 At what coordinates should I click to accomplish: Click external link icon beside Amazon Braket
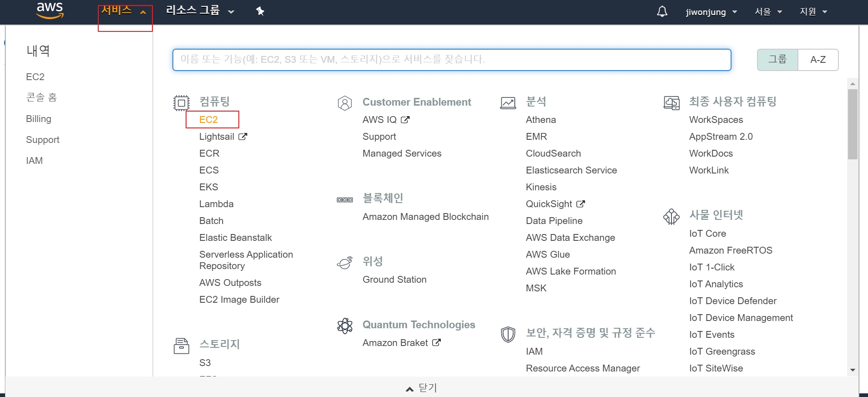click(x=436, y=343)
